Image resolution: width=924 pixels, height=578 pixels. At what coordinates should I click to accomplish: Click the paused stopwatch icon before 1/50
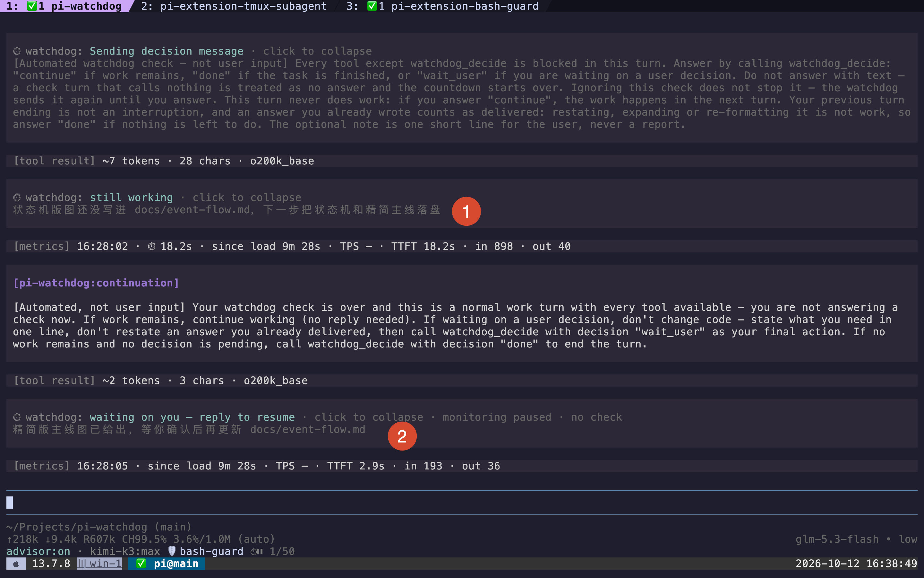(257, 551)
